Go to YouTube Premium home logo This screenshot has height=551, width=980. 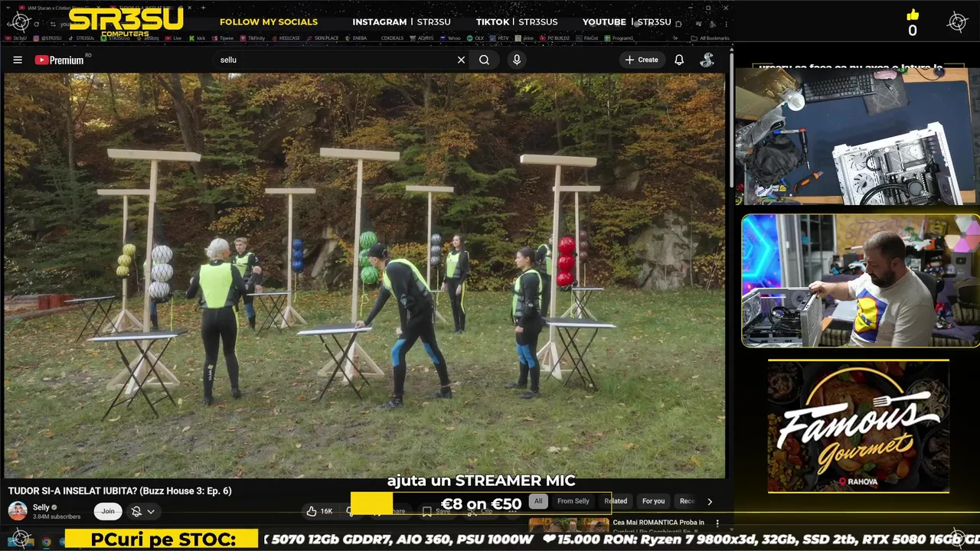point(59,60)
